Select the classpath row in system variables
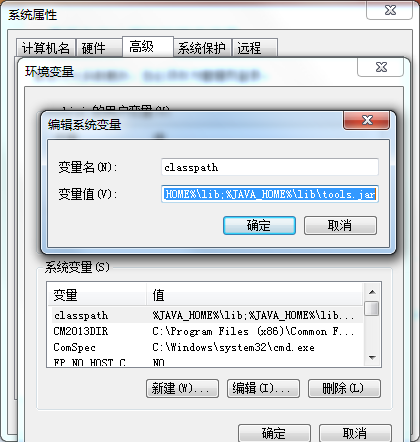The width and height of the screenshot is (420, 442). pyautogui.click(x=207, y=315)
